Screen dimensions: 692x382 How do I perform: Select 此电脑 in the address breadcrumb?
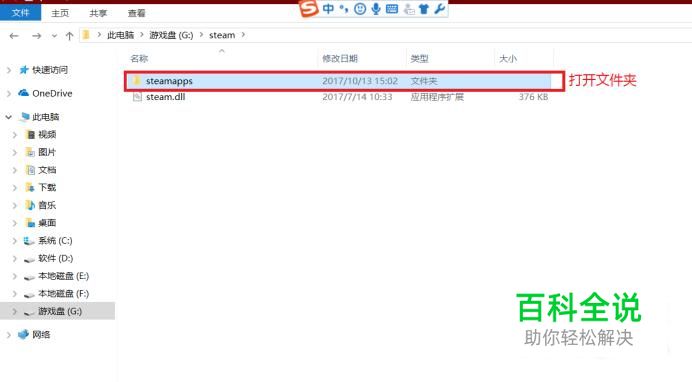click(120, 35)
